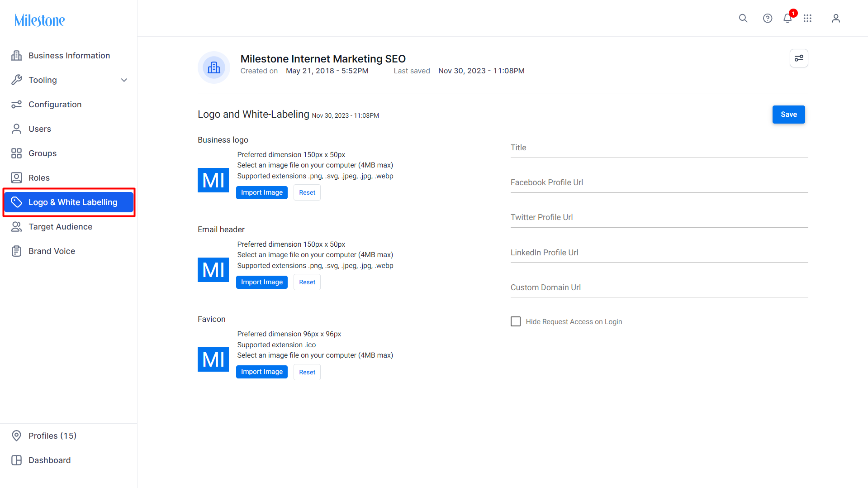868x488 pixels.
Task: Click the Dashboard layout icon
Action: pyautogui.click(x=17, y=460)
